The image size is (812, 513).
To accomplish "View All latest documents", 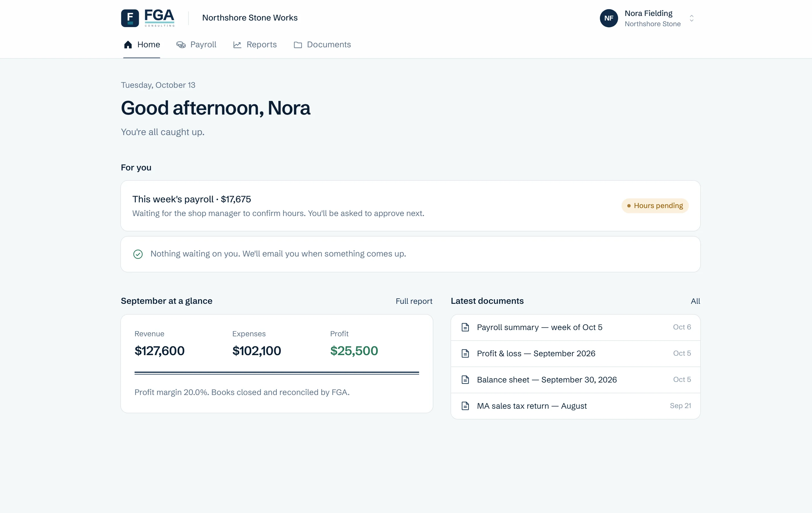I will pyautogui.click(x=695, y=301).
